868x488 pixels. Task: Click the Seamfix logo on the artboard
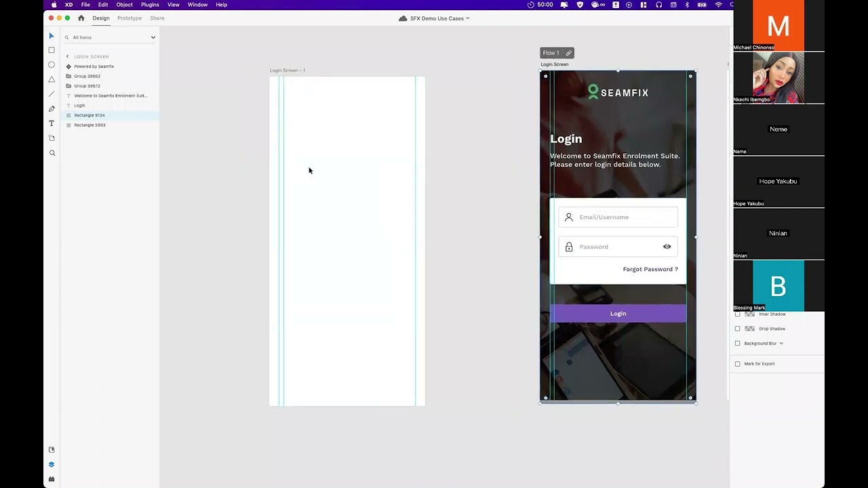[618, 92]
